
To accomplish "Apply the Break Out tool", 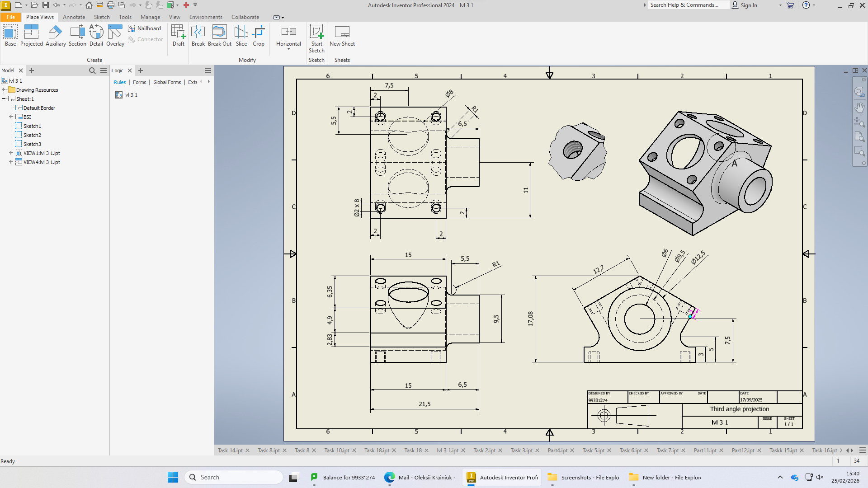I will pyautogui.click(x=220, y=36).
